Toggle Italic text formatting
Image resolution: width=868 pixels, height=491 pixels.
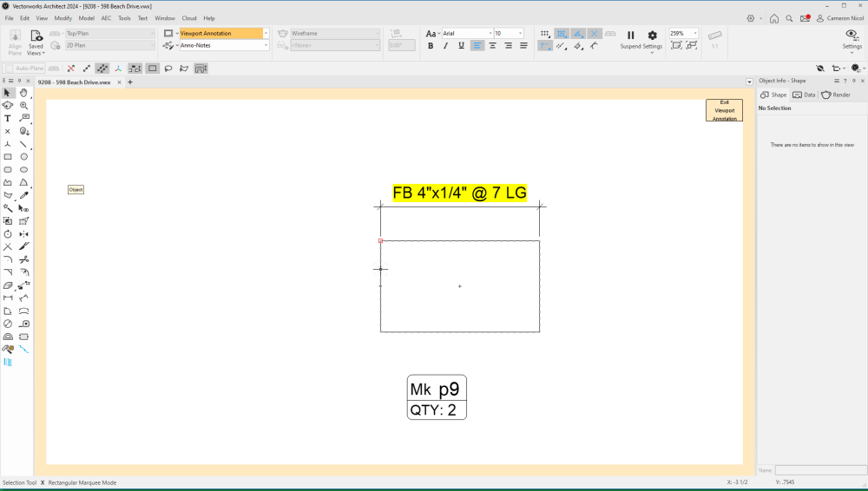pyautogui.click(x=446, y=46)
